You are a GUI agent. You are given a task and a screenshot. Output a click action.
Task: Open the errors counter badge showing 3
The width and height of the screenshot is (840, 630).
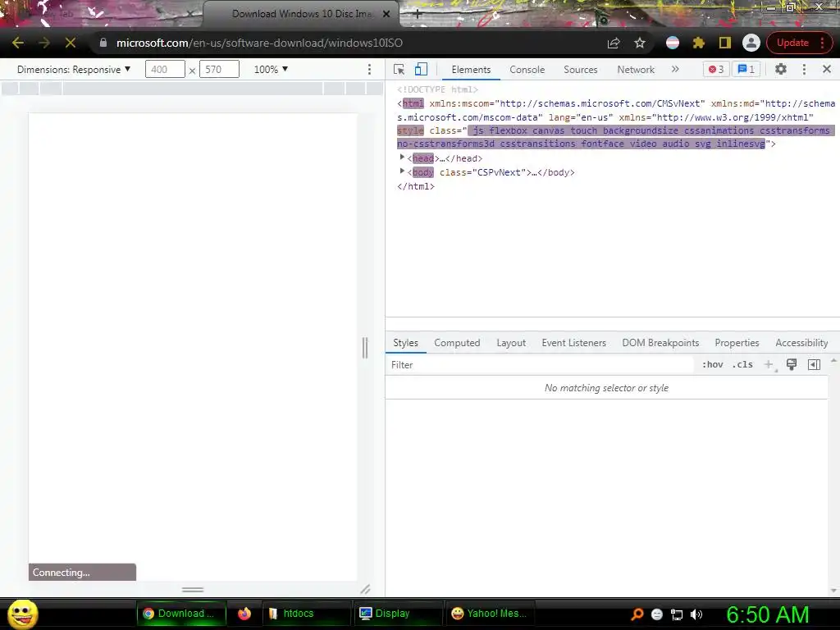click(x=716, y=69)
